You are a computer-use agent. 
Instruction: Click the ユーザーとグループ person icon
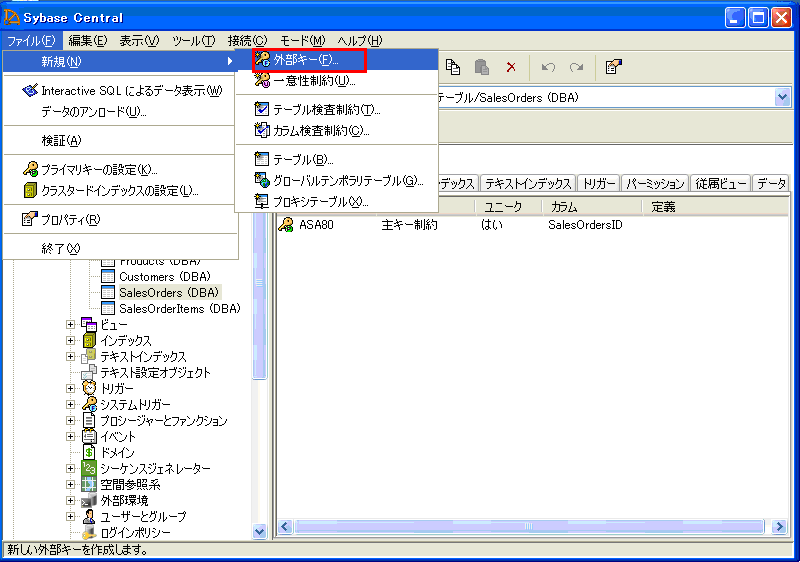point(89,517)
